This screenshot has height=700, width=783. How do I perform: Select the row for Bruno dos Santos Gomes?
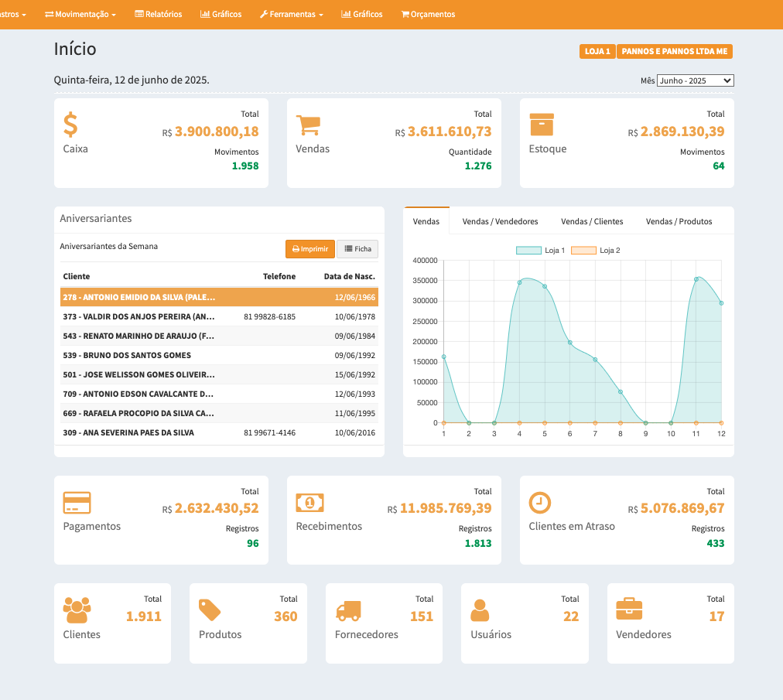pyautogui.click(x=219, y=355)
